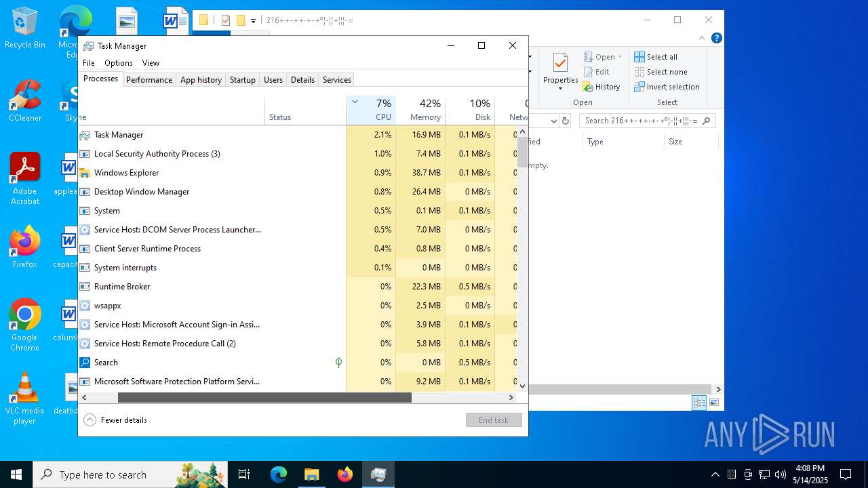Open CCleaner desktop shortcut
Screen dimensions: 868x488
25,101
